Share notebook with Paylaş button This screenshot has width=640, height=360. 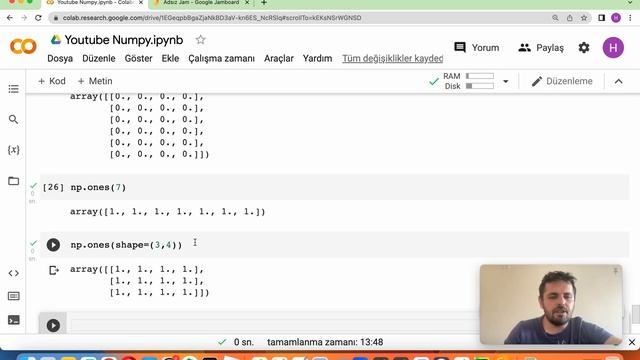[541, 48]
